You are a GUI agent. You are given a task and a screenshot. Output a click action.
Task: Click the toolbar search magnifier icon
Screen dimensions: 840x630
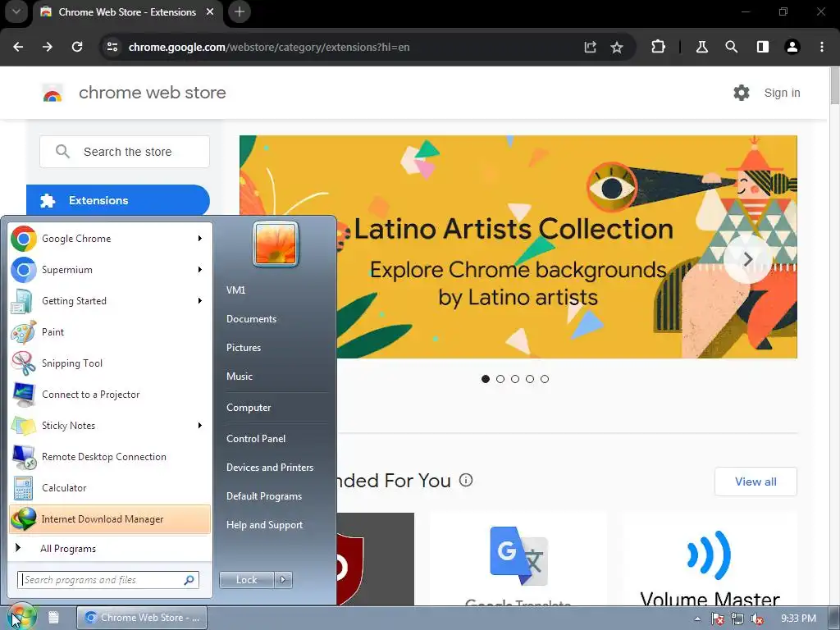[x=732, y=47]
